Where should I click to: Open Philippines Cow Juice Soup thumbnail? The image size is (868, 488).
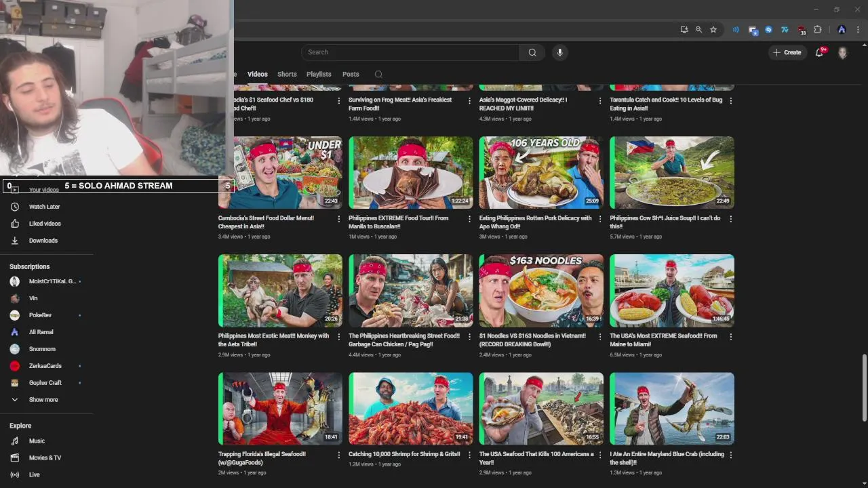(672, 172)
